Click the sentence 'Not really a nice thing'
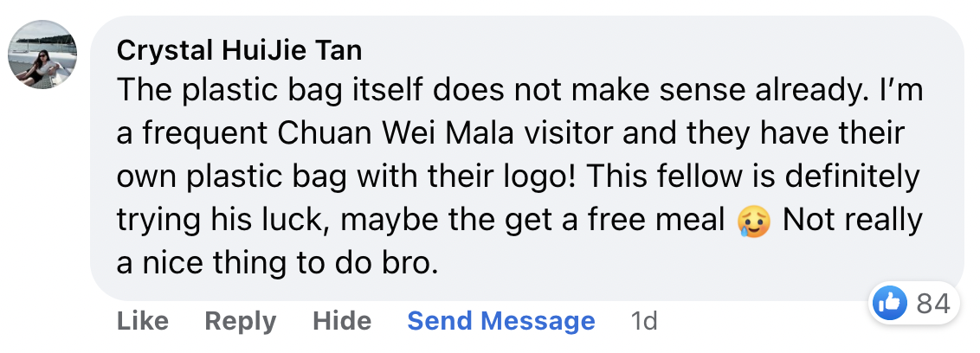The height and width of the screenshot is (353, 980). point(519,243)
